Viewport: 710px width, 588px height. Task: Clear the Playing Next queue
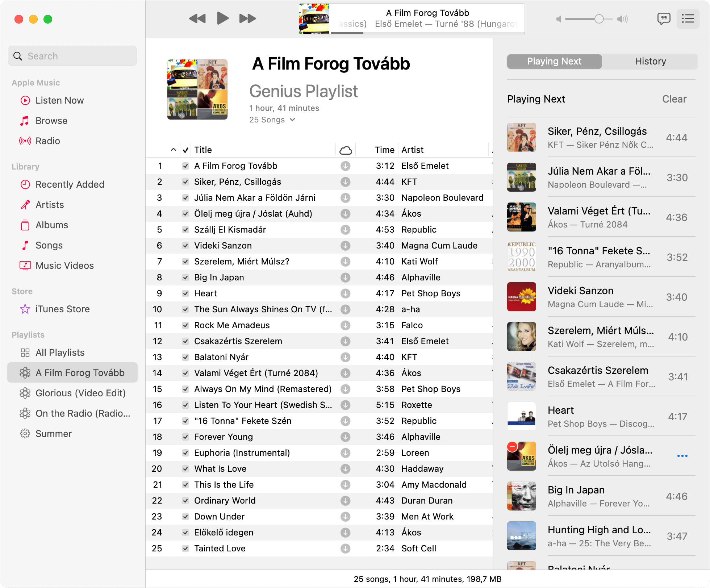coord(674,99)
